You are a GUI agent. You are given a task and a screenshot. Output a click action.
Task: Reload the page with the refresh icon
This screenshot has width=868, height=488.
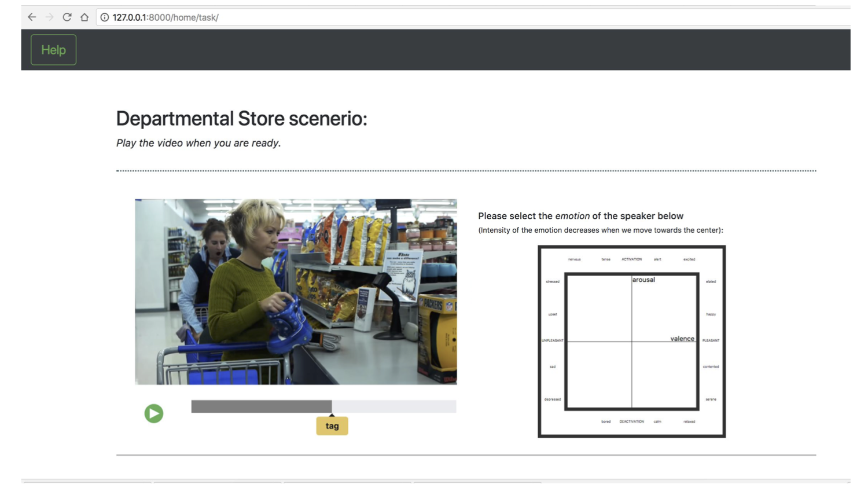coord(67,17)
